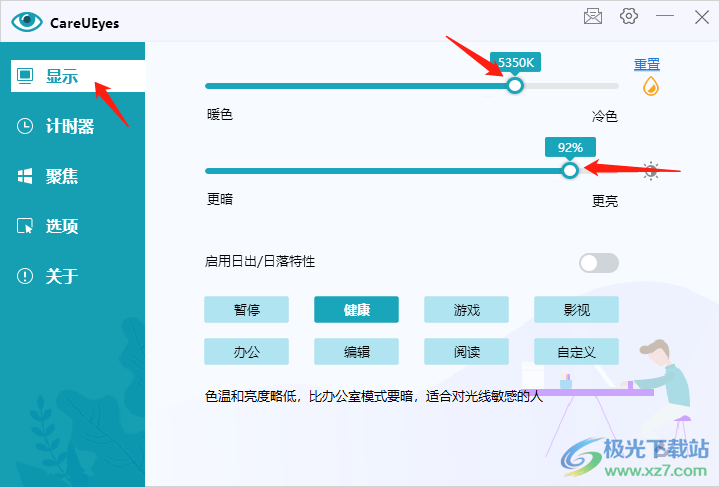This screenshot has width=720, height=487.
Task: Close the CareUEyes window
Action: click(x=702, y=17)
